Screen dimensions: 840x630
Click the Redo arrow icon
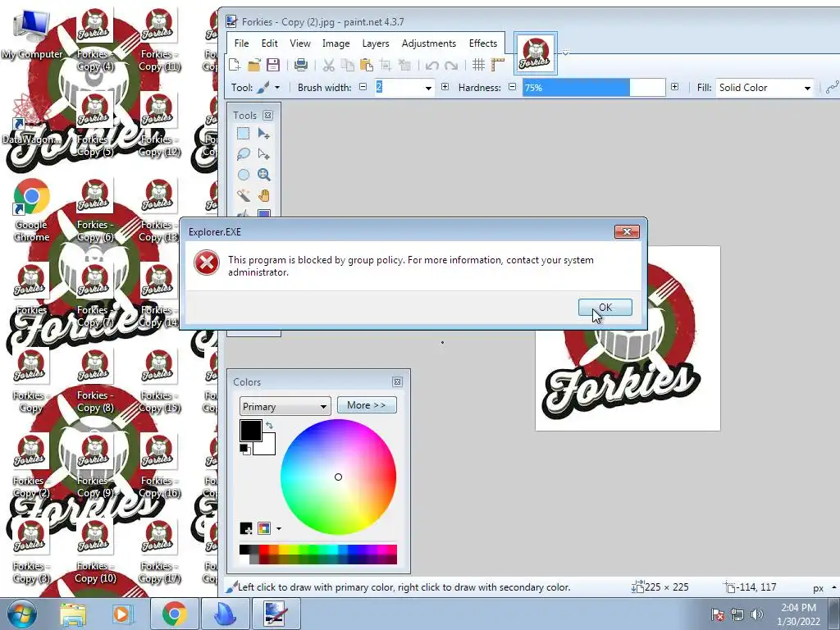coord(451,66)
